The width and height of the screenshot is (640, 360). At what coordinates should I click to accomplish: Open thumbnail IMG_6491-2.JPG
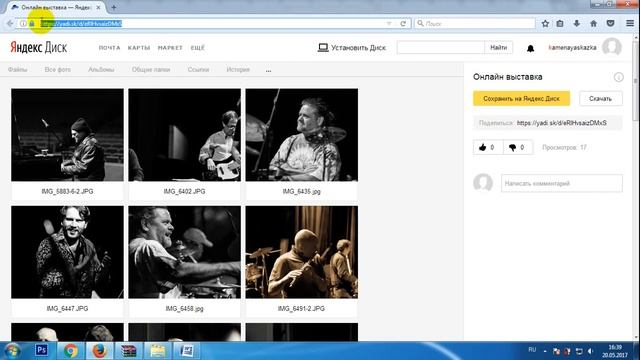[302, 252]
